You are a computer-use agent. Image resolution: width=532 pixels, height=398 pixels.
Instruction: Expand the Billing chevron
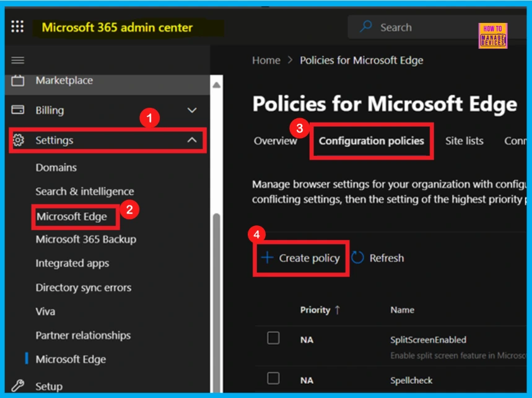click(192, 110)
